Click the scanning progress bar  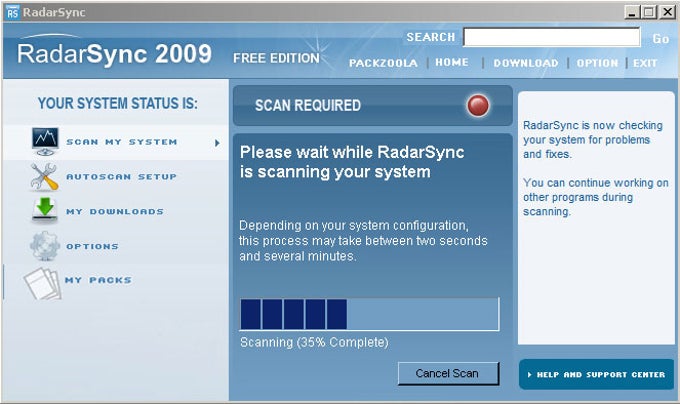[369, 314]
